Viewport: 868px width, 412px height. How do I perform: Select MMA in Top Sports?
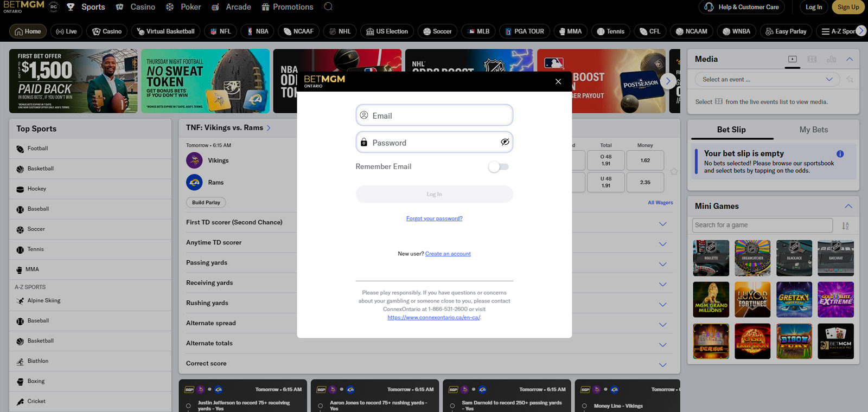(90, 269)
